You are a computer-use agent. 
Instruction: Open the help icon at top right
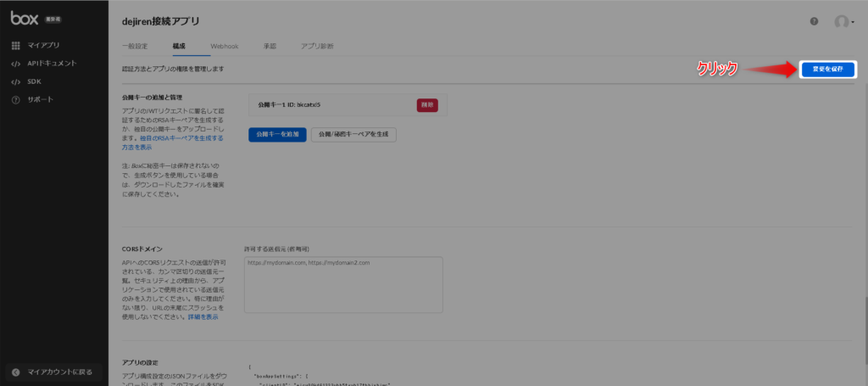tap(815, 21)
